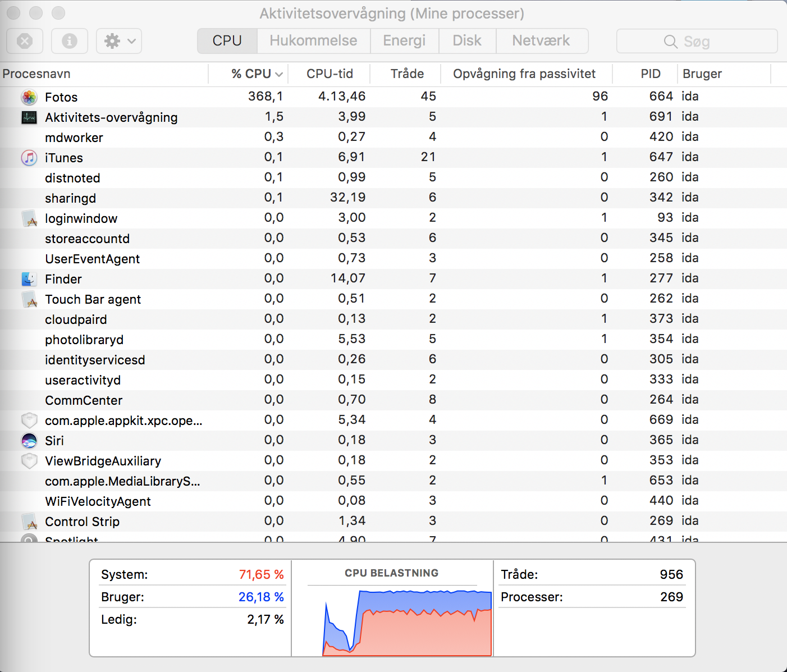Open the gear action dropdown menu
The width and height of the screenshot is (787, 672).
119,41
